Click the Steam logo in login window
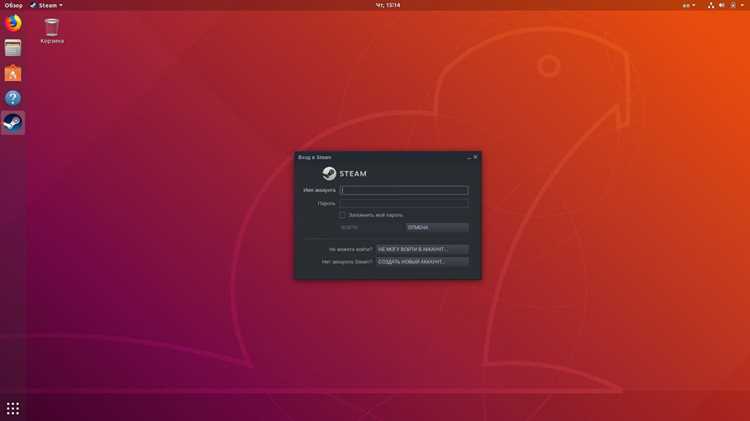Viewport: 750px width, 421px height. click(344, 173)
